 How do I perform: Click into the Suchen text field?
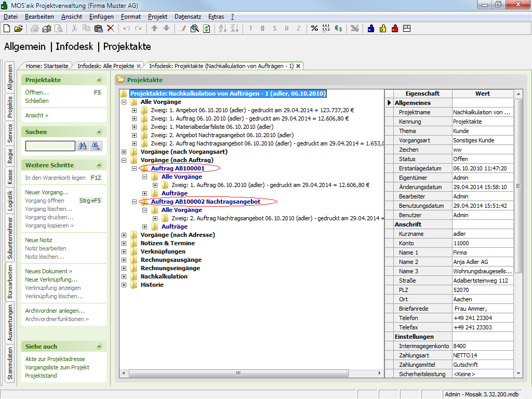pos(50,146)
